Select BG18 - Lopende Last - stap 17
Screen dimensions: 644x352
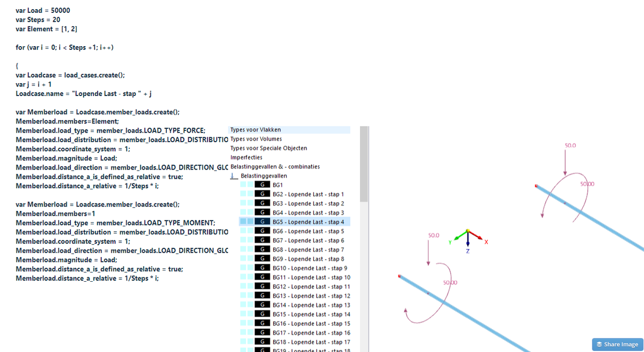pyautogui.click(x=312, y=342)
